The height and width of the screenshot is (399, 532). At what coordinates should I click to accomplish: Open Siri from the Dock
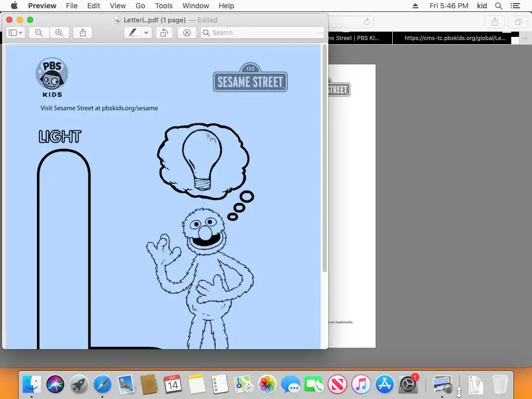(x=55, y=384)
